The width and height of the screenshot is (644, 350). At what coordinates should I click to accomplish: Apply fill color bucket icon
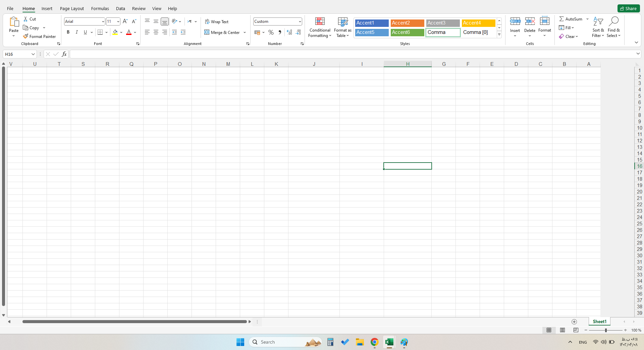115,32
